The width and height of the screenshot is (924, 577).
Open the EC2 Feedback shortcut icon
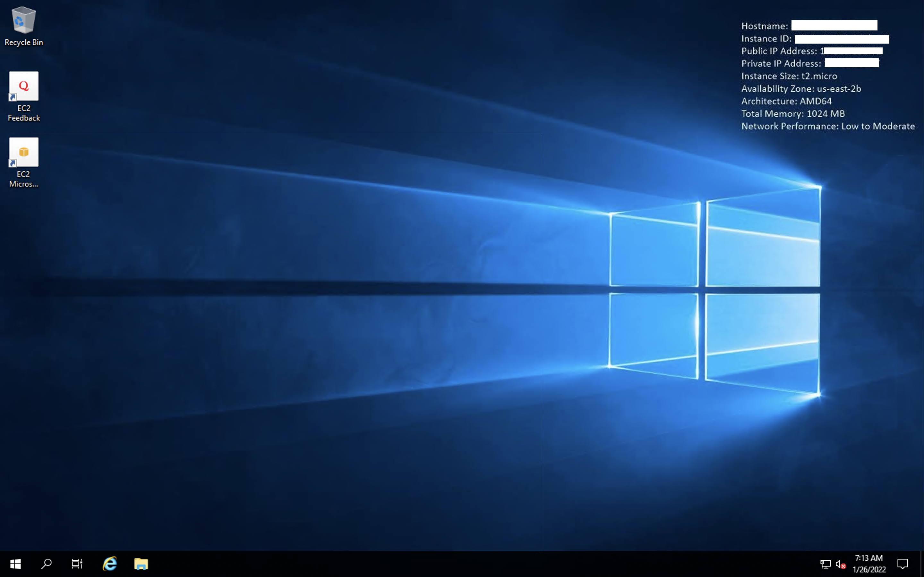[x=24, y=86]
